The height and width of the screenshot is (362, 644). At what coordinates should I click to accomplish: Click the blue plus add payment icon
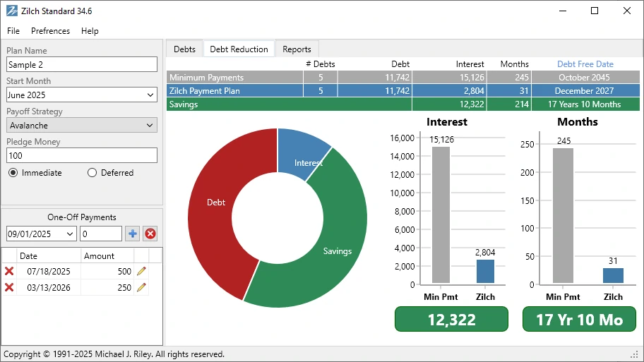point(132,234)
